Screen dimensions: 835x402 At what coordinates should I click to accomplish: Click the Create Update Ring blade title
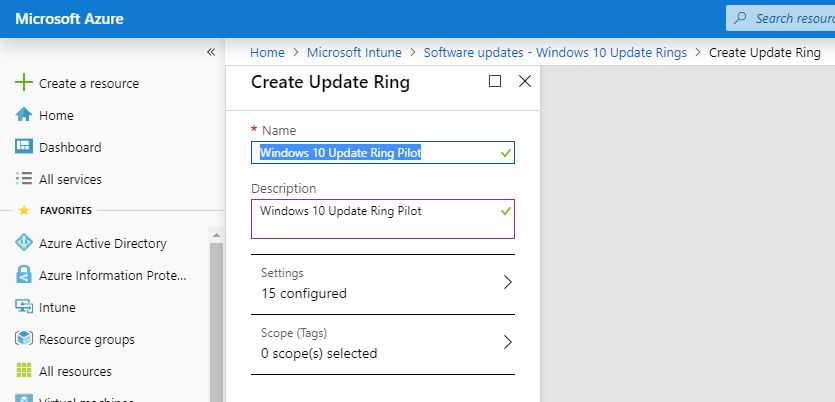click(x=330, y=82)
